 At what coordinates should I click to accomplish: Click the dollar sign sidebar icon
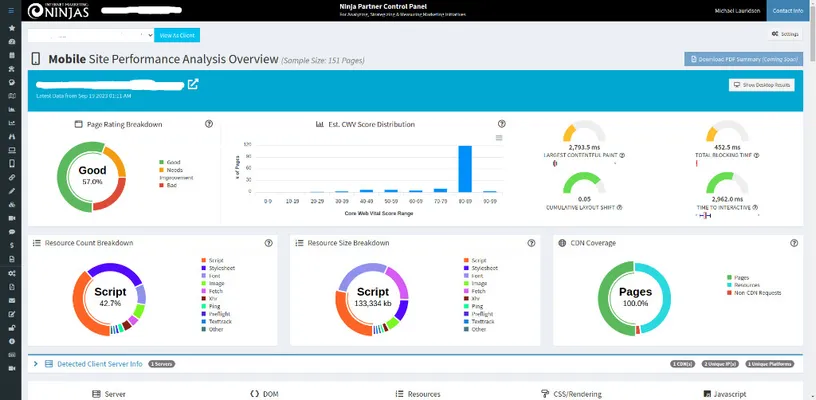pyautogui.click(x=11, y=245)
